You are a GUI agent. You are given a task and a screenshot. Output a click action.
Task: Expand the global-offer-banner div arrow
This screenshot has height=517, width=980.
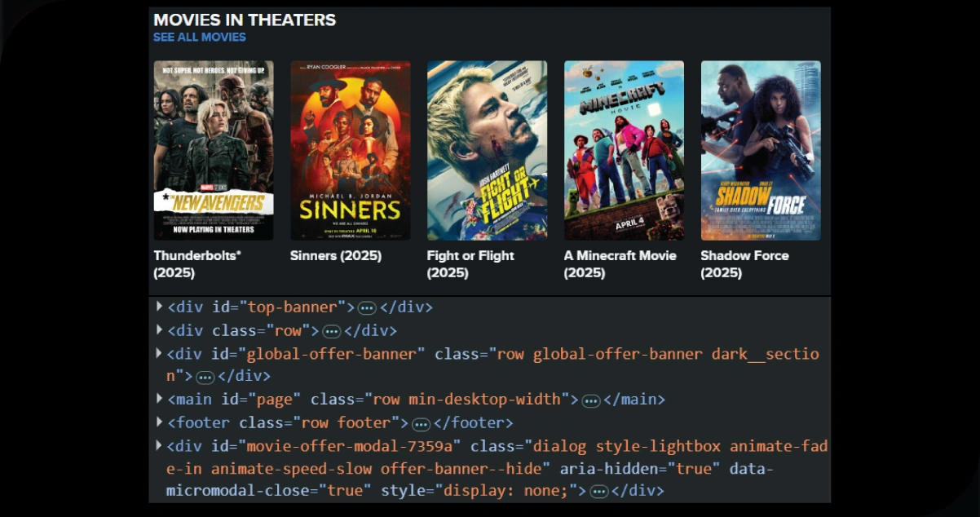pyautogui.click(x=160, y=353)
